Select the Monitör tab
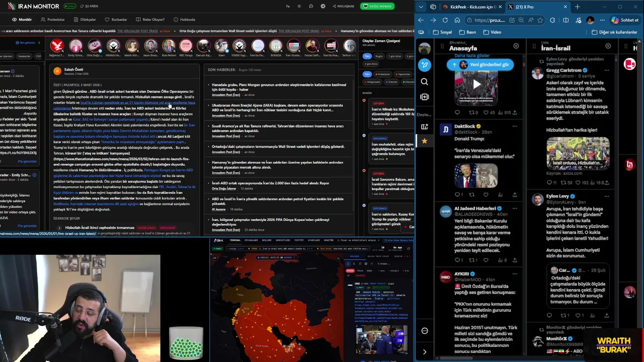The image size is (644, 362). click(22, 20)
